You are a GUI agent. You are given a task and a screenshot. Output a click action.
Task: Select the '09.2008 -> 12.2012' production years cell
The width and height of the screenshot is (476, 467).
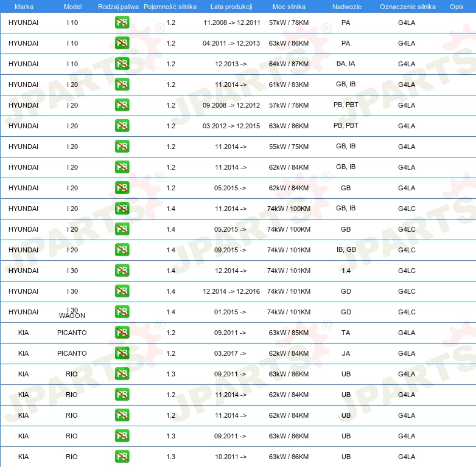tap(231, 105)
